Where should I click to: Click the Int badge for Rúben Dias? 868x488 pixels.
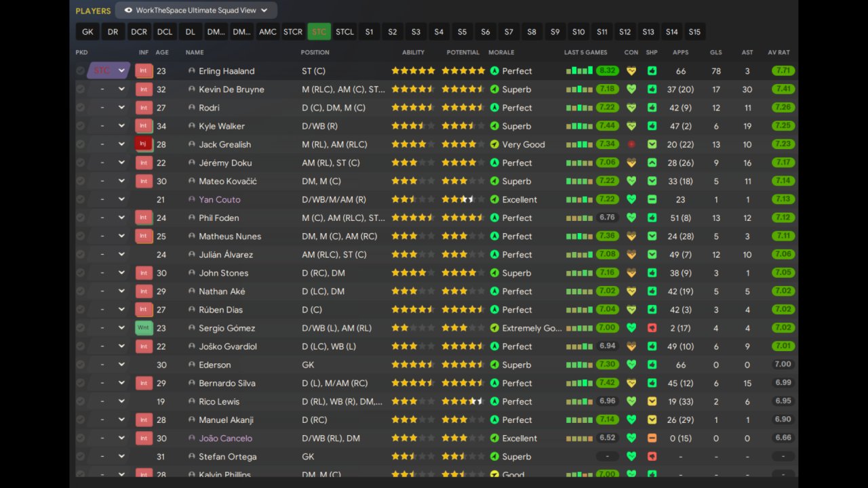click(x=144, y=310)
